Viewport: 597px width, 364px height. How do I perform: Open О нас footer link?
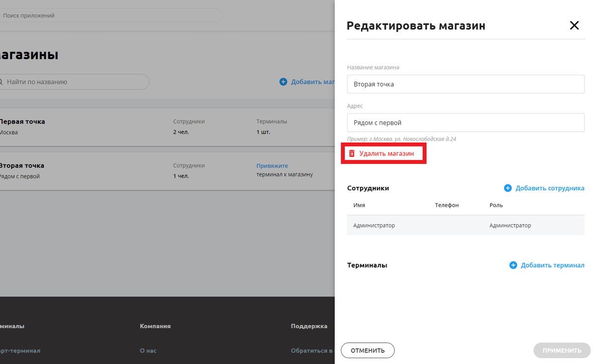148,351
